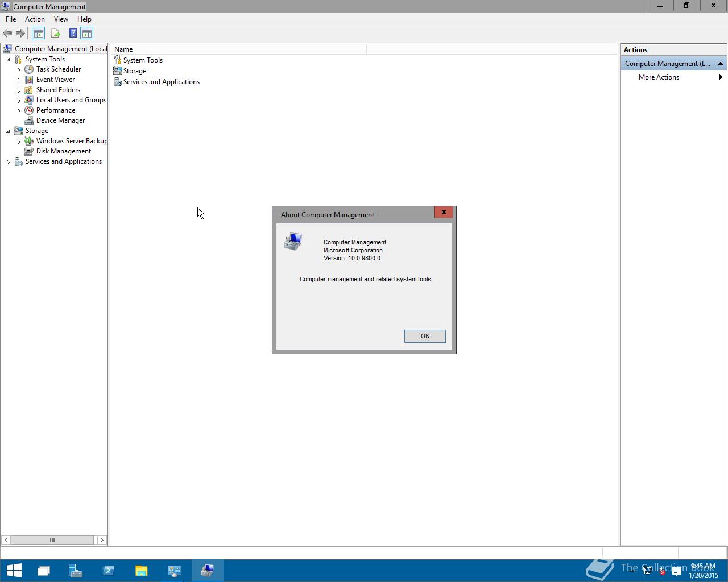The width and height of the screenshot is (728, 582).
Task: Expand the Local Users and Groups arrow
Action: pyautogui.click(x=19, y=101)
